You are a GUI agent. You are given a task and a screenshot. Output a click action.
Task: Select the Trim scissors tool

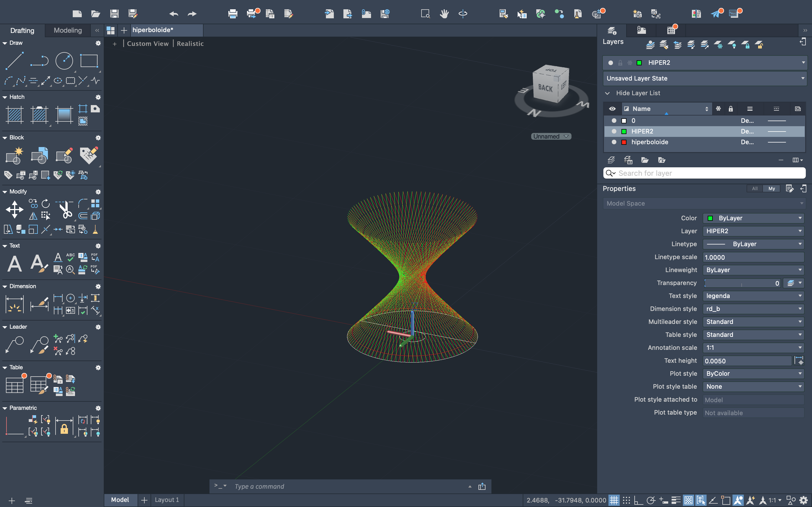(x=65, y=210)
